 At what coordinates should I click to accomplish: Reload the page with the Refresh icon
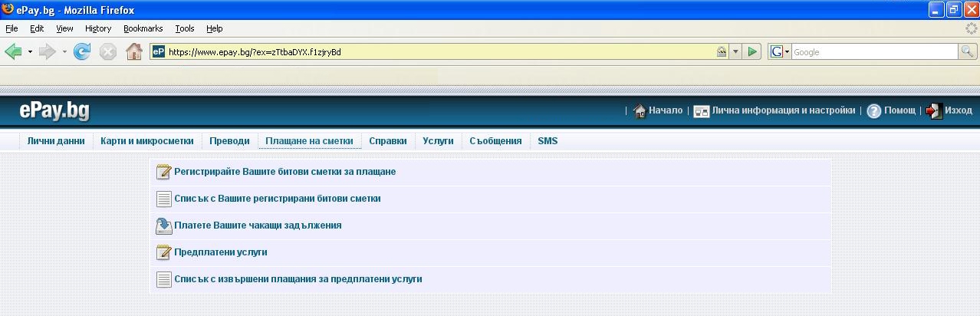pyautogui.click(x=82, y=51)
